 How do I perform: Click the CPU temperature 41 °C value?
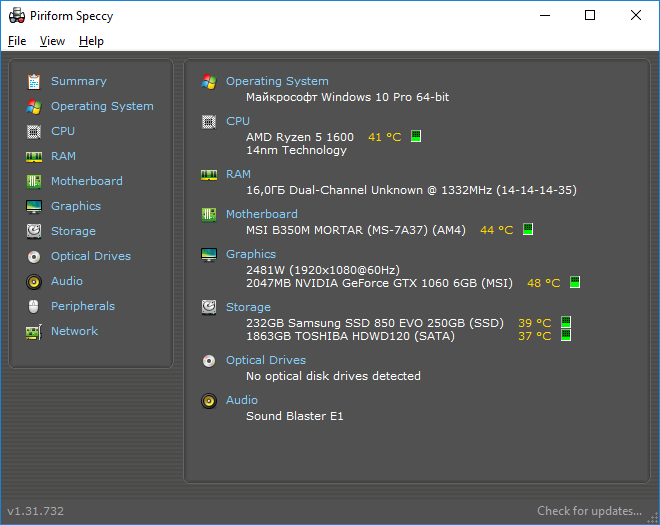[x=385, y=137]
